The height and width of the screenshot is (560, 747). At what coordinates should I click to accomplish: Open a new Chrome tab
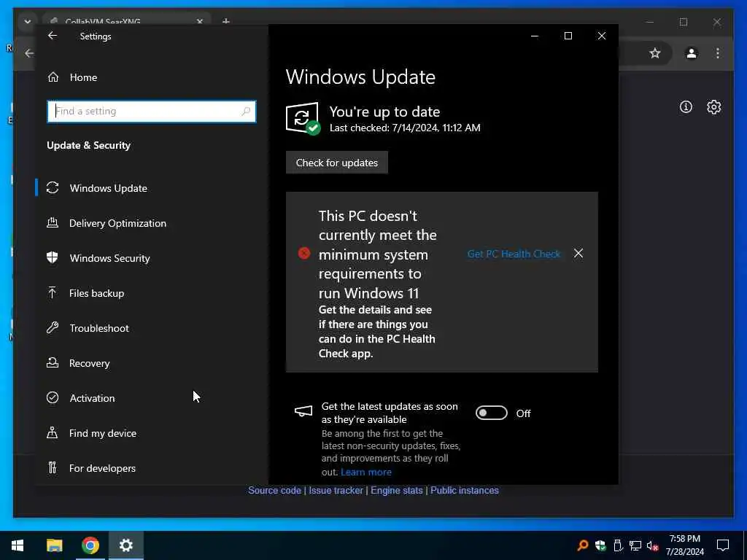226,21
